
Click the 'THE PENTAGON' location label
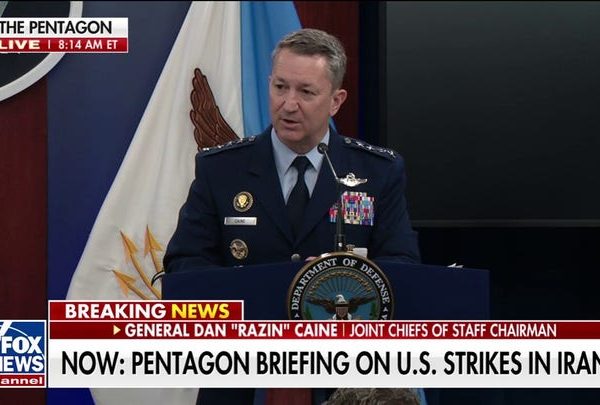pos(57,28)
